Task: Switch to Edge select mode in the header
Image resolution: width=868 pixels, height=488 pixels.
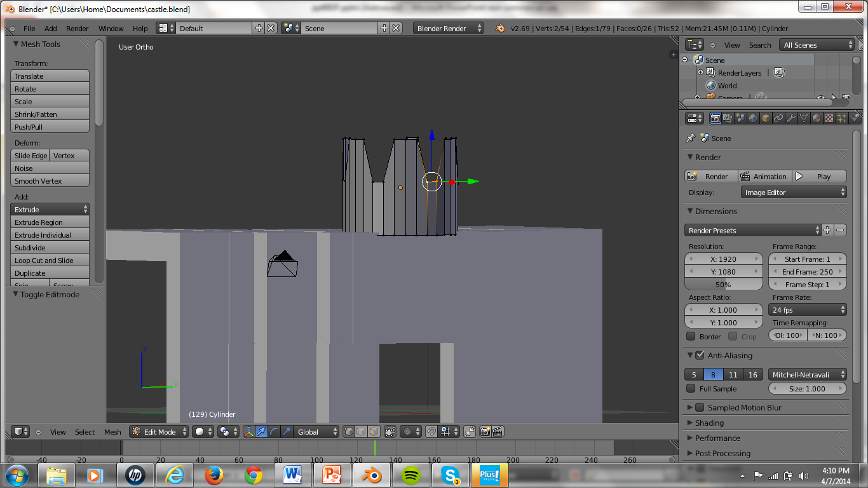Action: tap(360, 431)
